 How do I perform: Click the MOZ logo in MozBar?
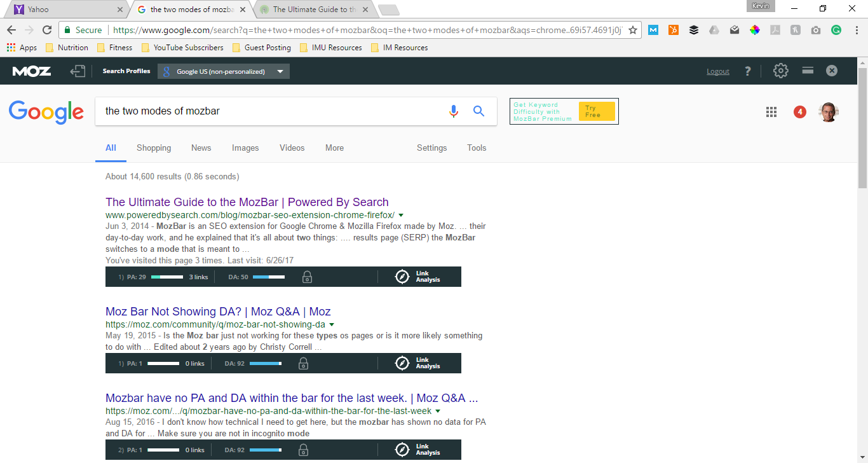32,71
